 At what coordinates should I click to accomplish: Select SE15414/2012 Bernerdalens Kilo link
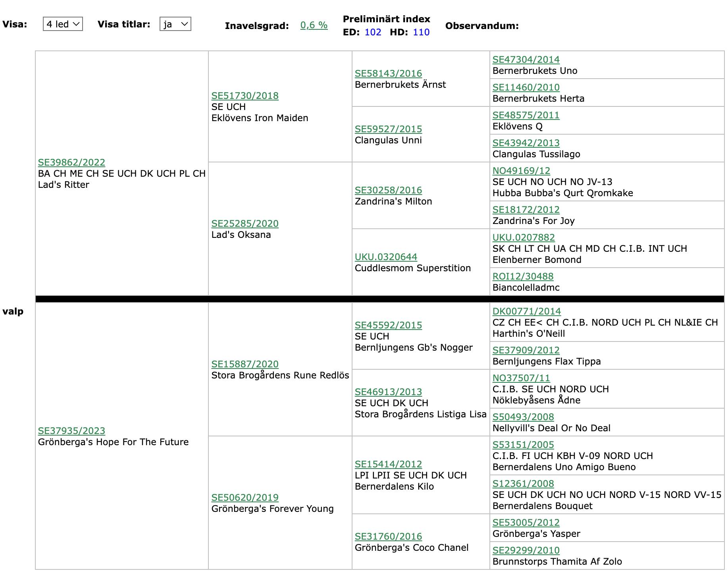click(x=388, y=464)
